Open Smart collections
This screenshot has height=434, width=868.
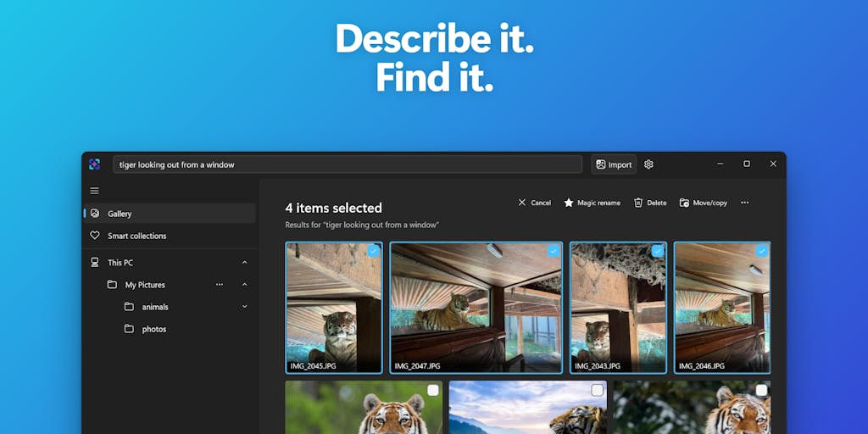170,236
